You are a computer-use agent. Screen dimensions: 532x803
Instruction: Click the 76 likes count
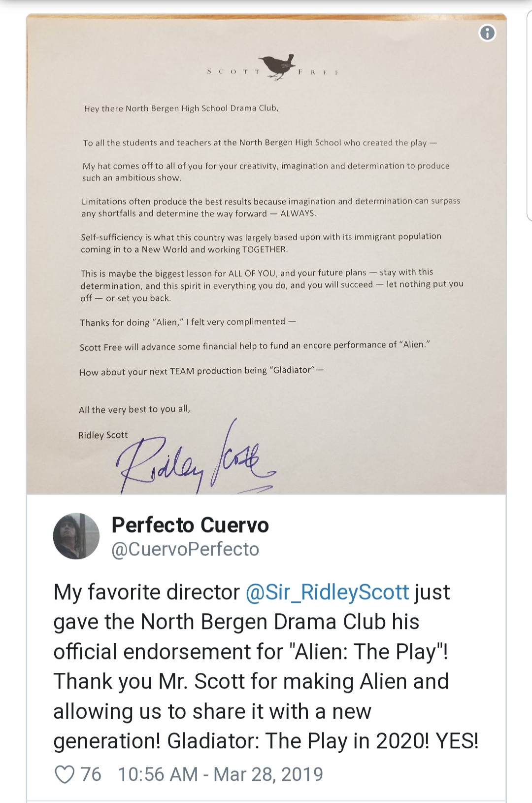91,774
